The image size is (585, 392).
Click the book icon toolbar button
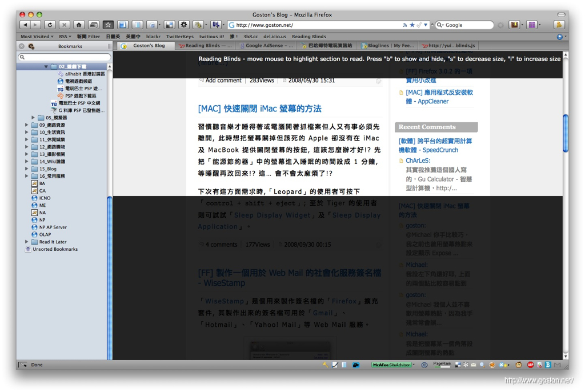coord(515,25)
